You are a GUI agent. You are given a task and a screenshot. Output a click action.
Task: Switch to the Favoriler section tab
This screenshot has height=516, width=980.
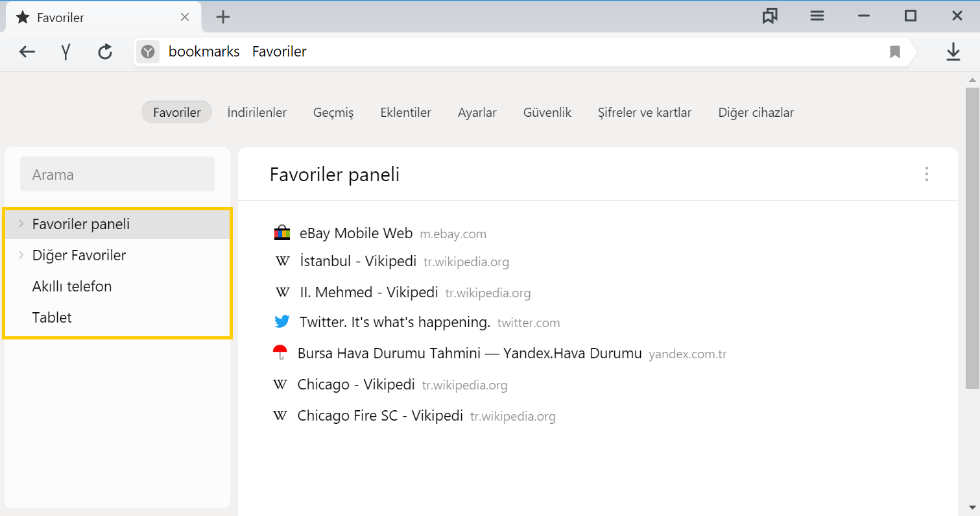pyautogui.click(x=176, y=112)
